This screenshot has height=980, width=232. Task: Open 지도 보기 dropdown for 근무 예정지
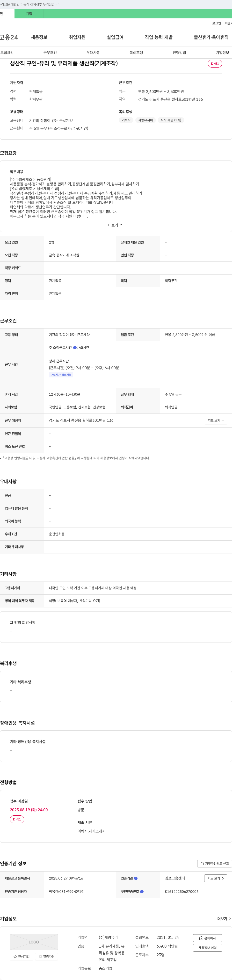click(x=216, y=420)
